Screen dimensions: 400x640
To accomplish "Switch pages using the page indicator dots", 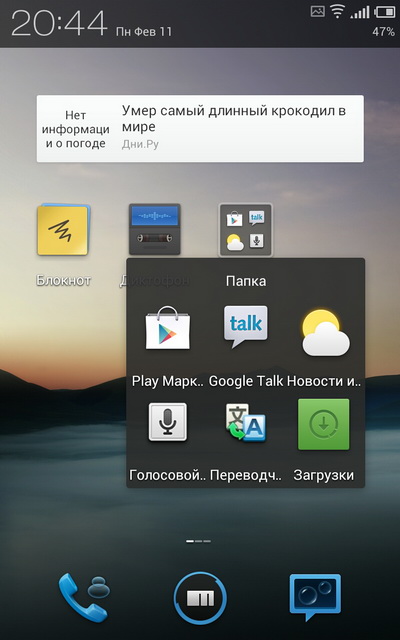I will click(199, 541).
